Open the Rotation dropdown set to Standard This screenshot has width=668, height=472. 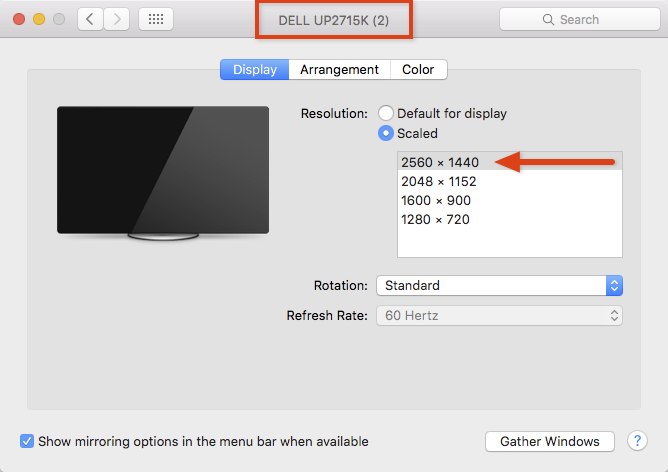pos(499,285)
